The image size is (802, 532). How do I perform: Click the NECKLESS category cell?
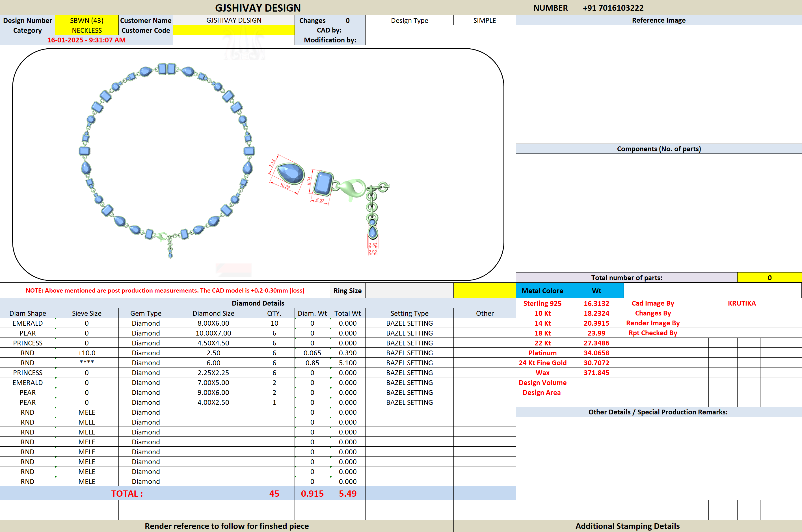coord(87,30)
